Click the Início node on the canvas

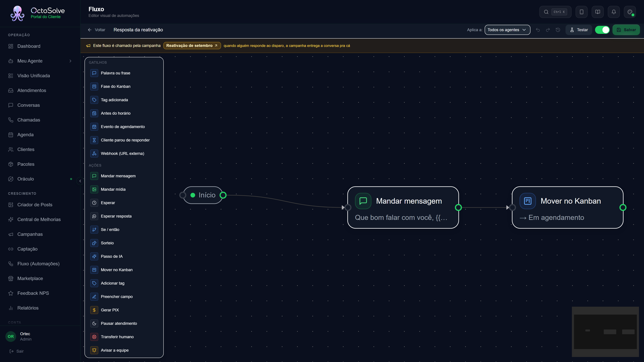pos(203,195)
